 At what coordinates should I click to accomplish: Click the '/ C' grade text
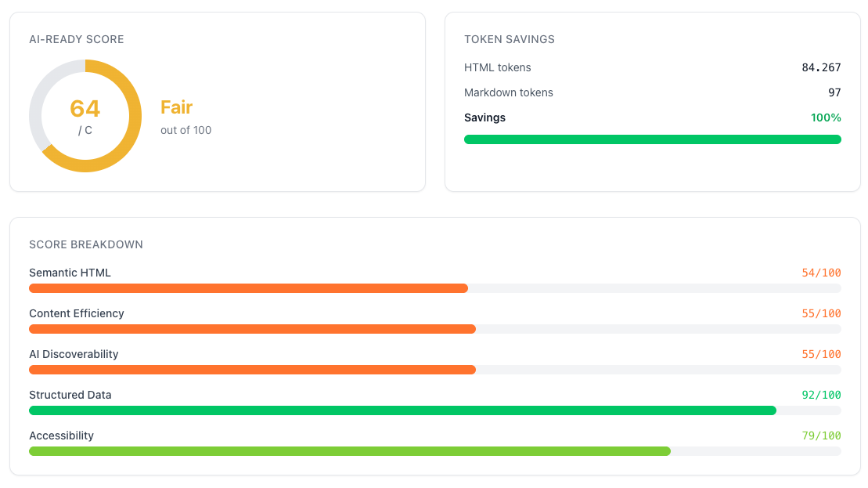click(x=85, y=131)
